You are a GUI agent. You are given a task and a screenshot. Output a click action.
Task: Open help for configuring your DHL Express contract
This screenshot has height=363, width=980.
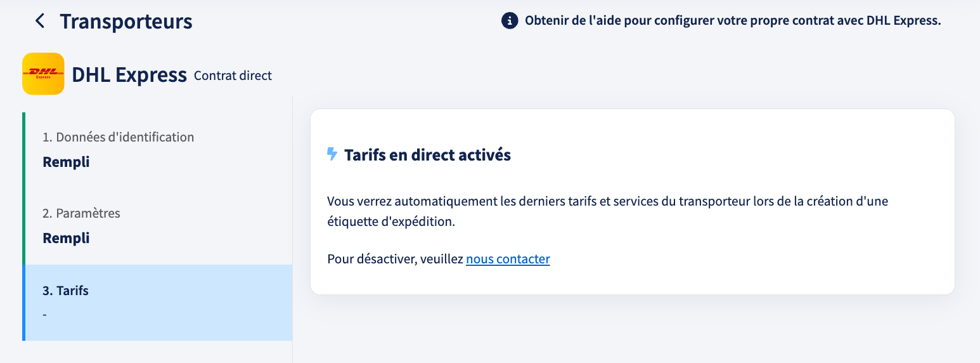click(733, 21)
